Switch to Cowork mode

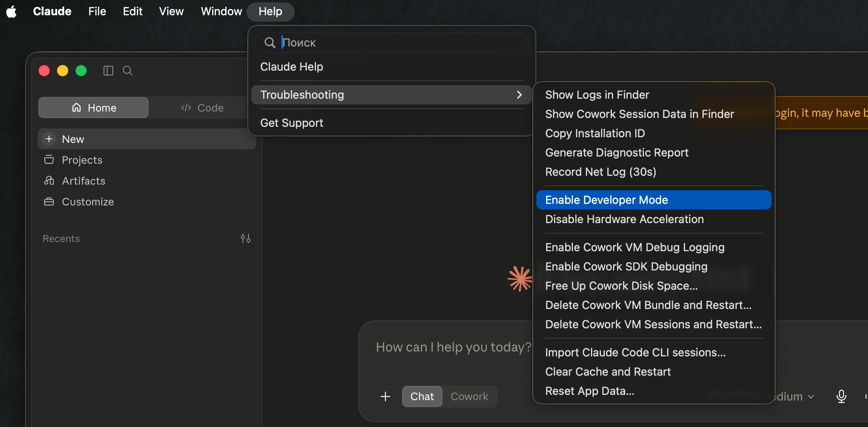click(469, 396)
